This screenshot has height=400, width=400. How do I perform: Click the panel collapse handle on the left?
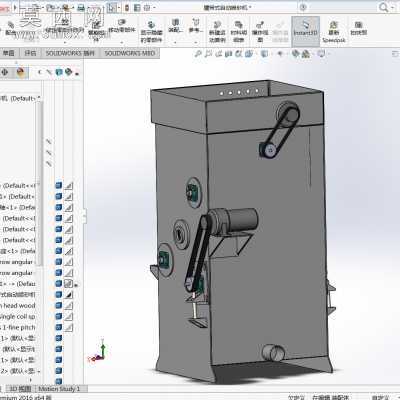pos(85,216)
